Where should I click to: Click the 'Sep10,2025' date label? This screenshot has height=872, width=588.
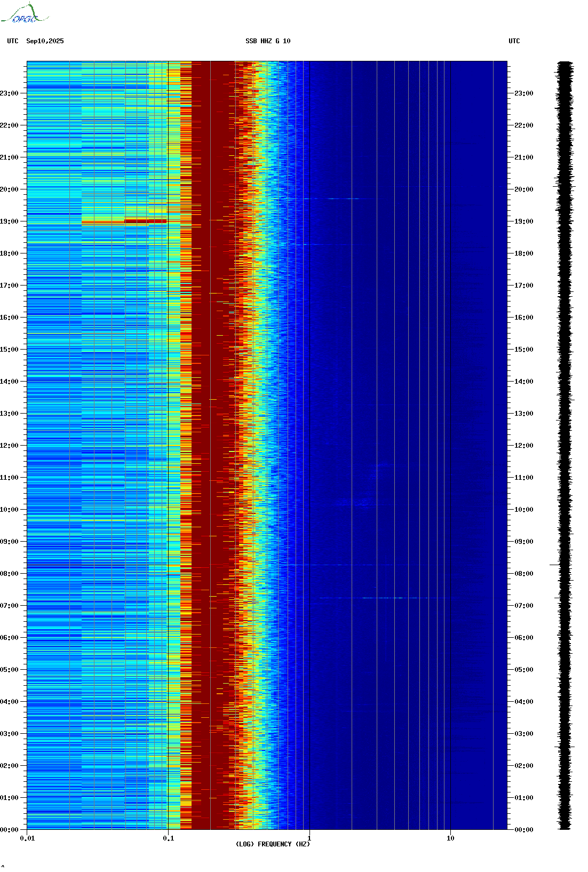45,41
